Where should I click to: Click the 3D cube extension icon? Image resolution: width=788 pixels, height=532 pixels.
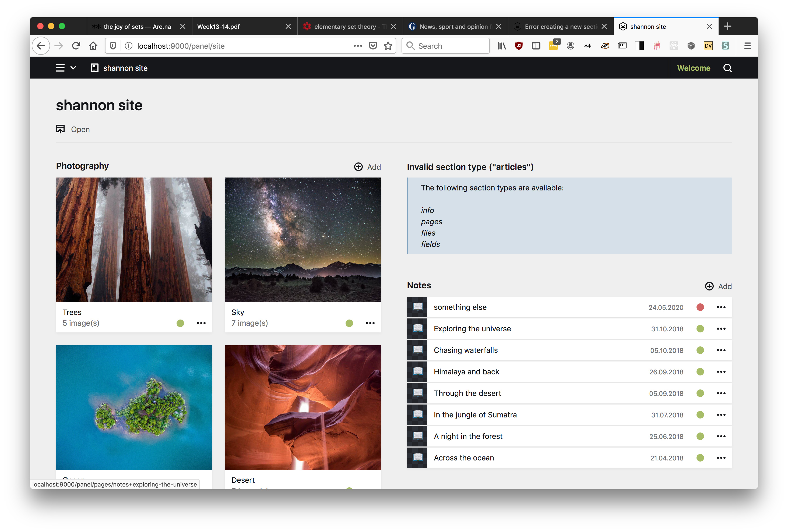(691, 46)
